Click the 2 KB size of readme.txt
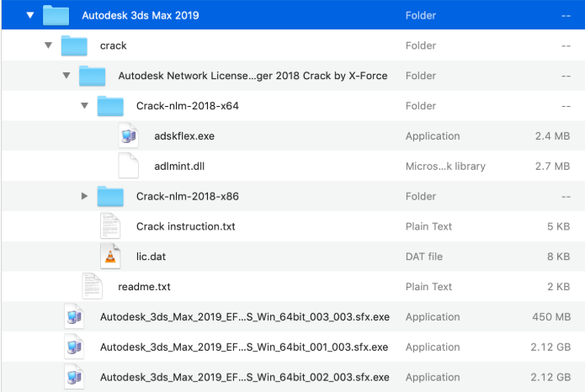 559,287
